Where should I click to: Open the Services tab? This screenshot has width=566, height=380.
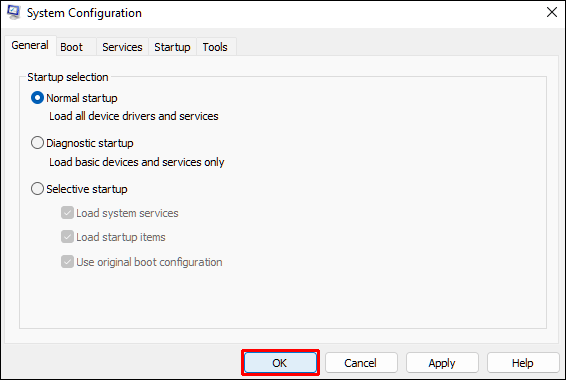click(122, 47)
